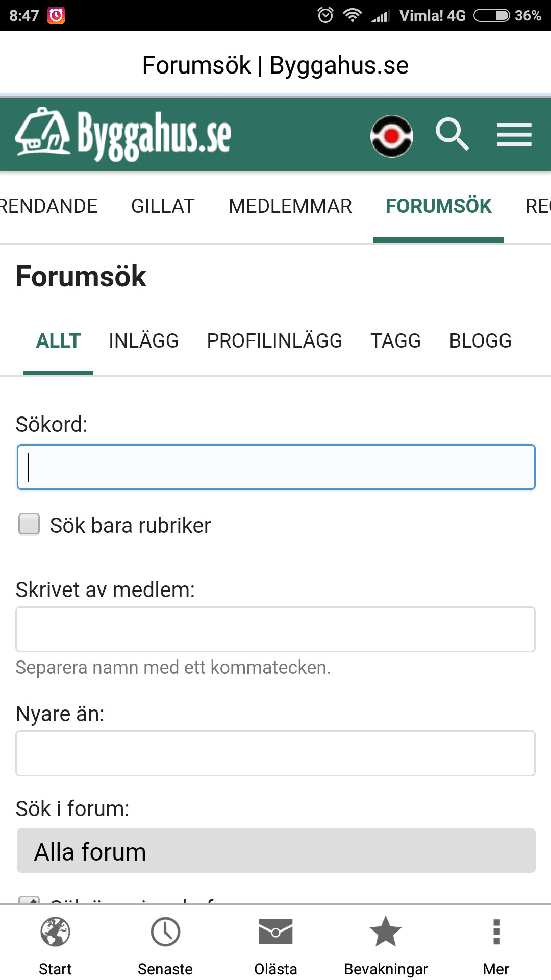Screen dimensions: 551x980
Task: Open the Gillat navigation tab
Action: [x=163, y=206]
